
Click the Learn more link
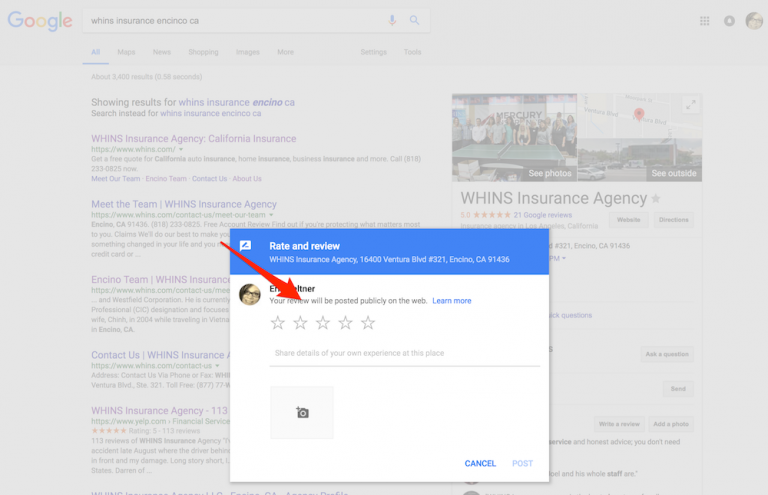(x=452, y=301)
